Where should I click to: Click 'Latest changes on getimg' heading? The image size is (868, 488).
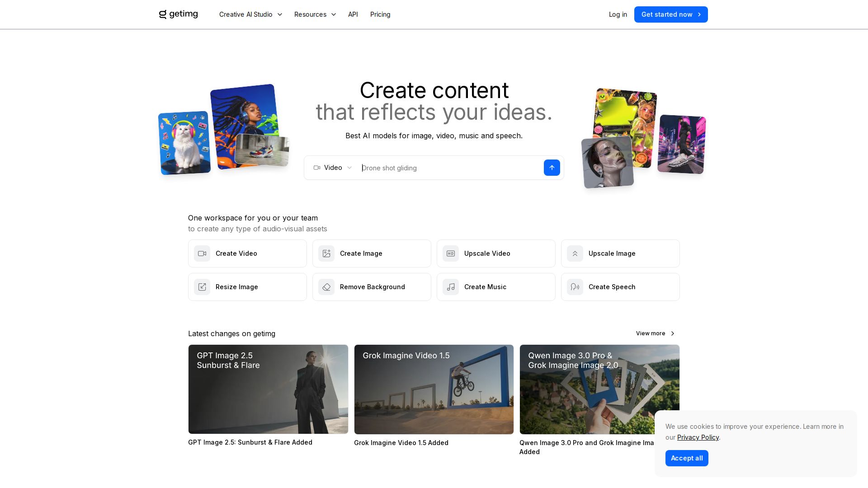(x=231, y=333)
